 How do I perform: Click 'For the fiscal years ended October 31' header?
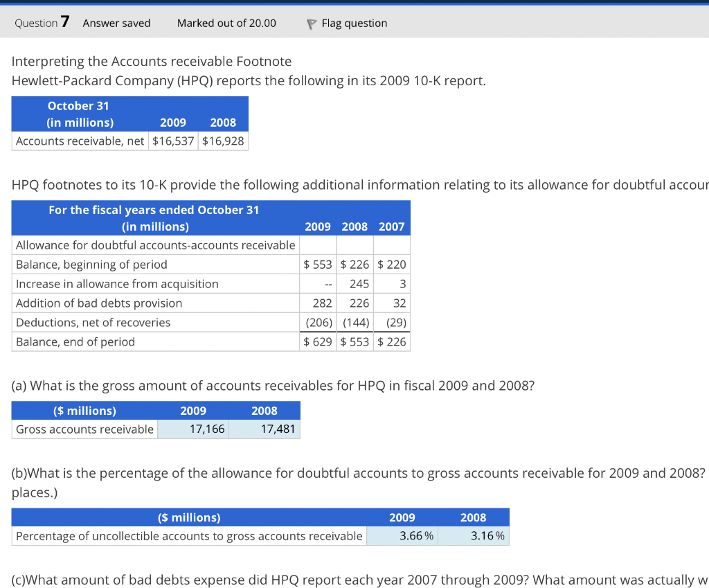click(154, 210)
